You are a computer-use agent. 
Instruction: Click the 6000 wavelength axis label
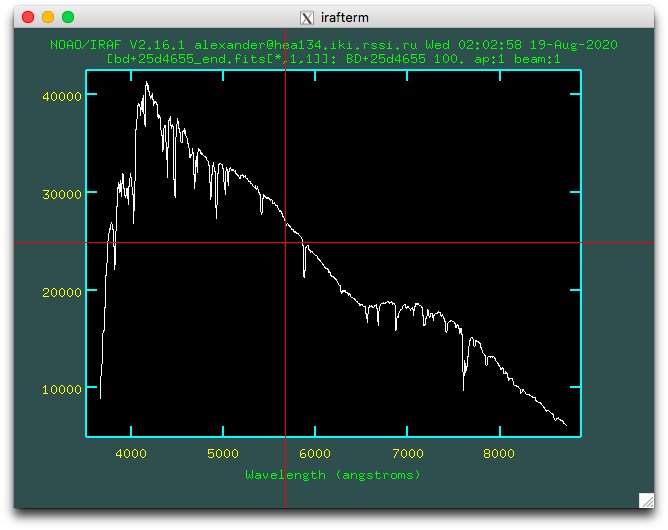[315, 453]
